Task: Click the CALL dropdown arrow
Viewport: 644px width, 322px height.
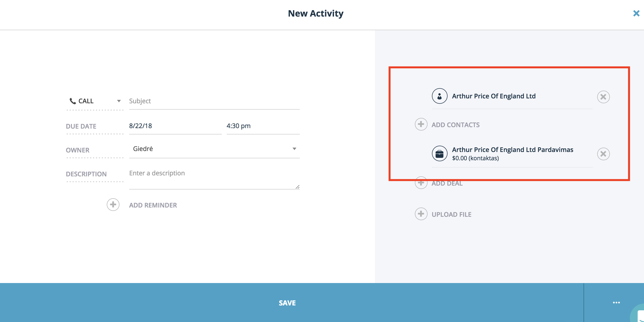Action: 119,101
